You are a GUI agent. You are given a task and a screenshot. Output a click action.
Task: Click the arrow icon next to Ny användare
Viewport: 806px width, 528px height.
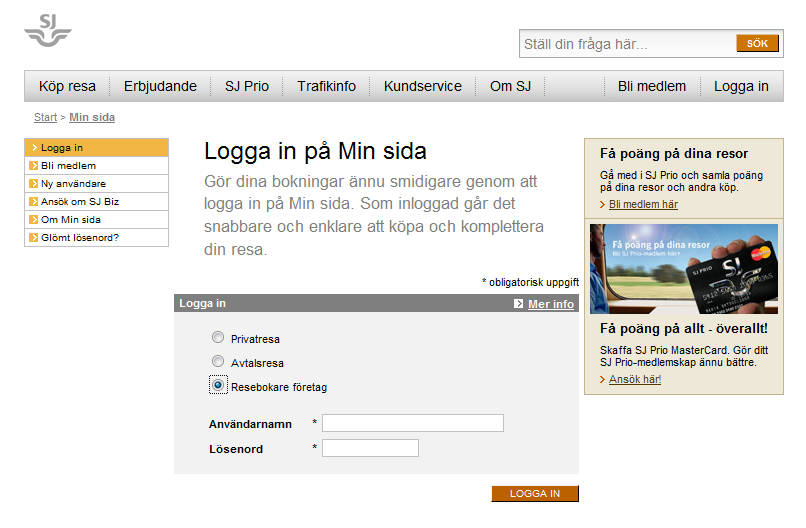[x=33, y=184]
